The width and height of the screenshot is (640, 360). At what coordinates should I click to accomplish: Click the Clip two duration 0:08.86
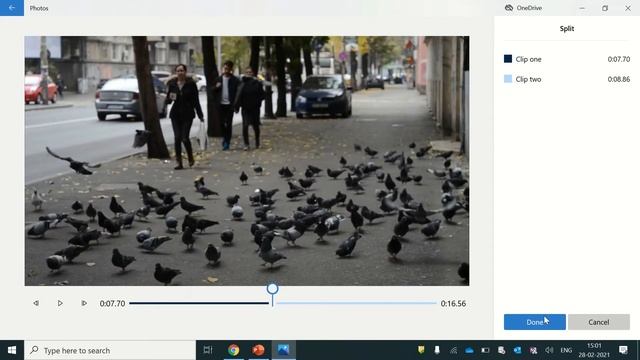click(x=619, y=79)
